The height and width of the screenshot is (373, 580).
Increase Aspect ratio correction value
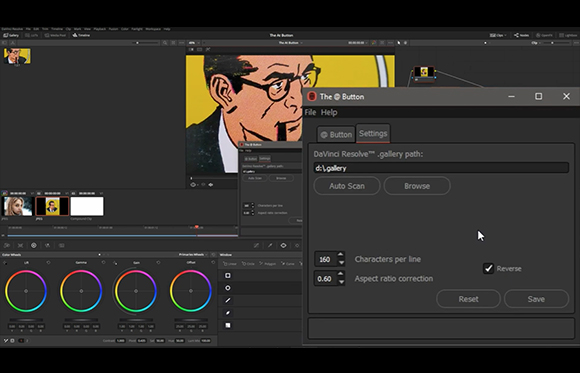[x=341, y=274]
